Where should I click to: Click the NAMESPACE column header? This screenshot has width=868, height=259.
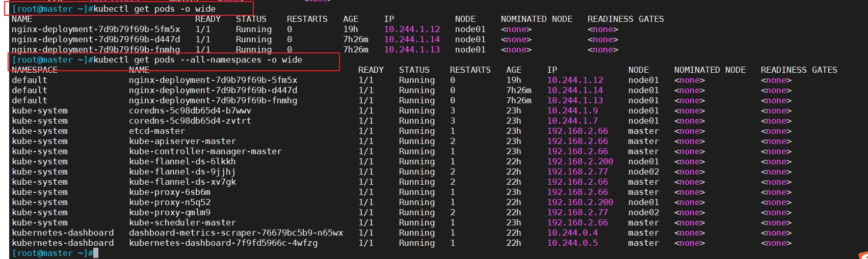click(x=35, y=70)
